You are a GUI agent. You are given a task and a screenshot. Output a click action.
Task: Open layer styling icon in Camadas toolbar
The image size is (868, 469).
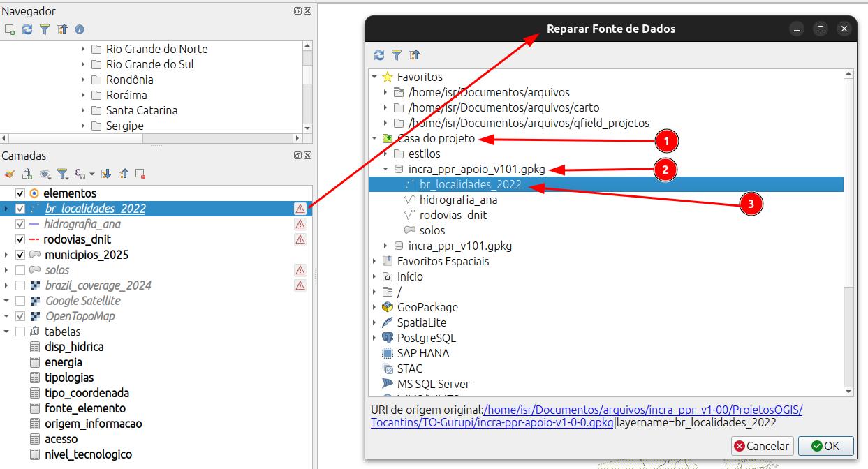[x=9, y=174]
